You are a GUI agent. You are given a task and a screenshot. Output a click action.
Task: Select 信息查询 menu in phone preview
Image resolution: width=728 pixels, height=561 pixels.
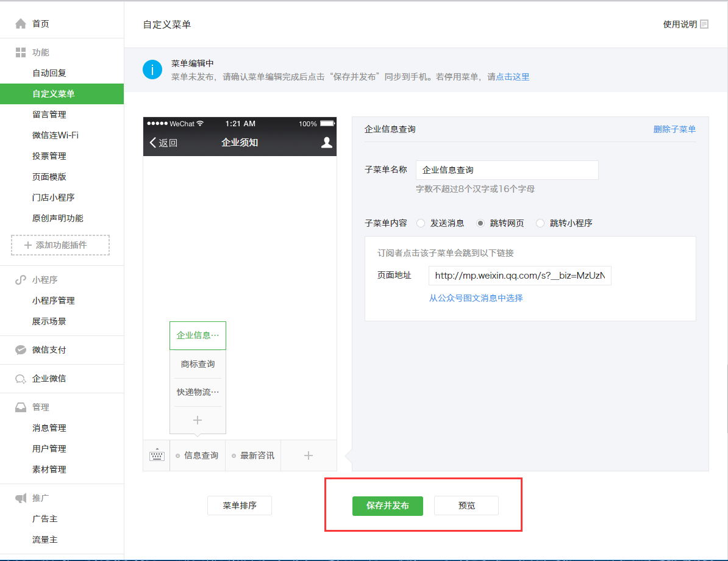click(x=198, y=456)
